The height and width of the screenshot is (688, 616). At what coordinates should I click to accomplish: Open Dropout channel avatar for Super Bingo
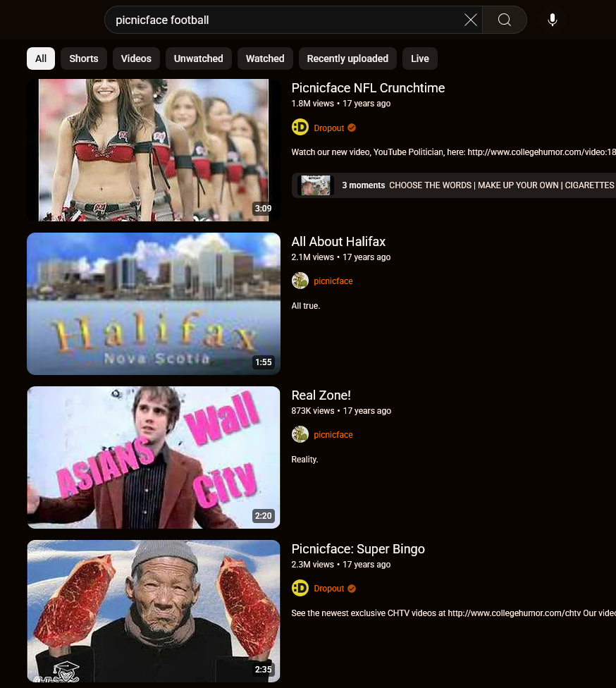click(300, 588)
